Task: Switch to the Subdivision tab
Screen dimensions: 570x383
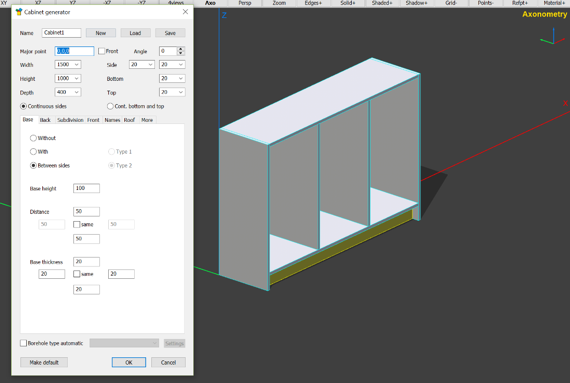Action: (70, 120)
